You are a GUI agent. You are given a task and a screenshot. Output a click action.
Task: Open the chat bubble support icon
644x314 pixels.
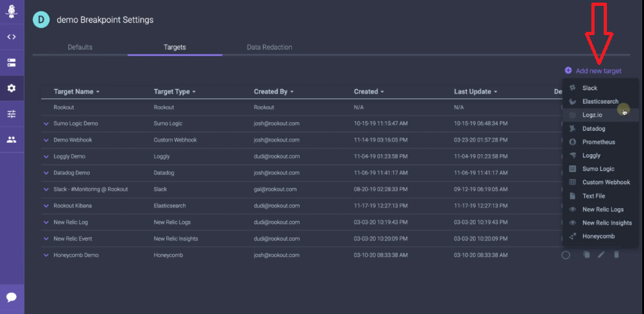pos(12,297)
